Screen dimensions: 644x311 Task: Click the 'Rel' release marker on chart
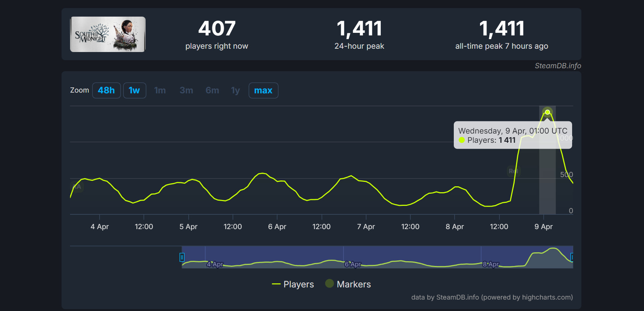click(513, 171)
